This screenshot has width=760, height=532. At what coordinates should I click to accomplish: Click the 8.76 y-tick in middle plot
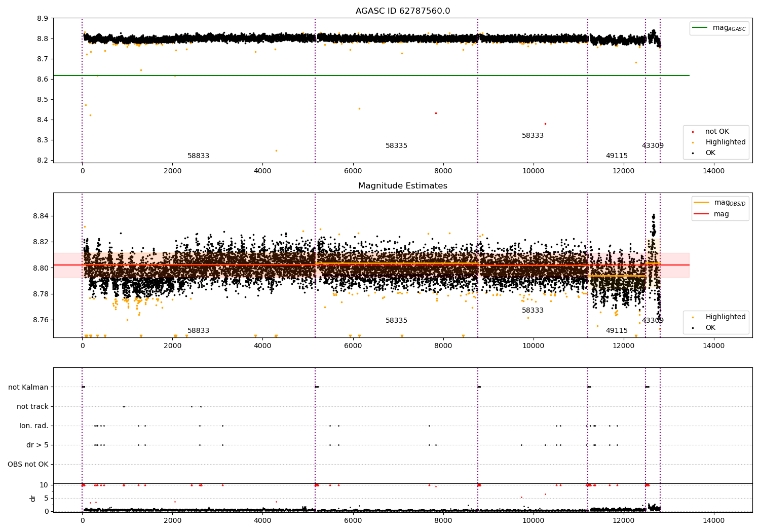point(41,320)
